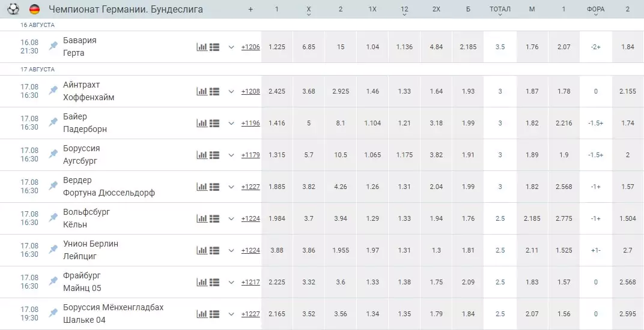Open list view icon for Боруссия – Аугсбург
The image size is (644, 330).
pyautogui.click(x=214, y=155)
